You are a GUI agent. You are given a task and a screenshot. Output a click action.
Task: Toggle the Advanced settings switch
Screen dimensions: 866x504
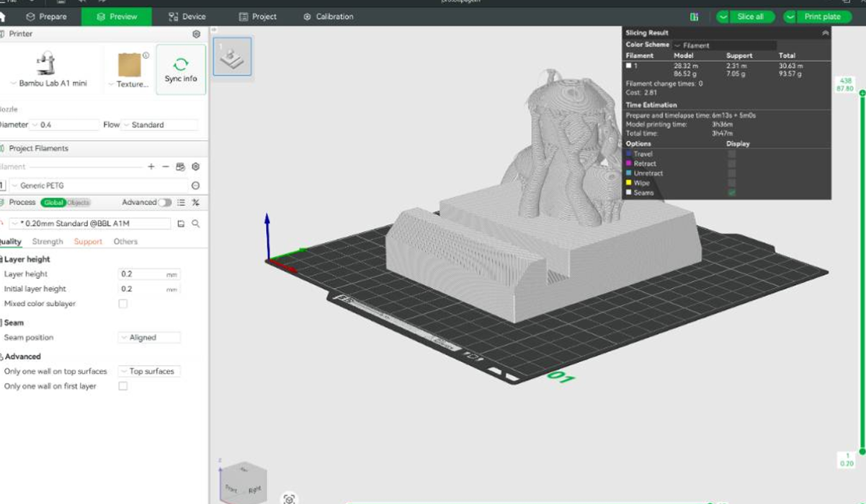pyautogui.click(x=166, y=202)
